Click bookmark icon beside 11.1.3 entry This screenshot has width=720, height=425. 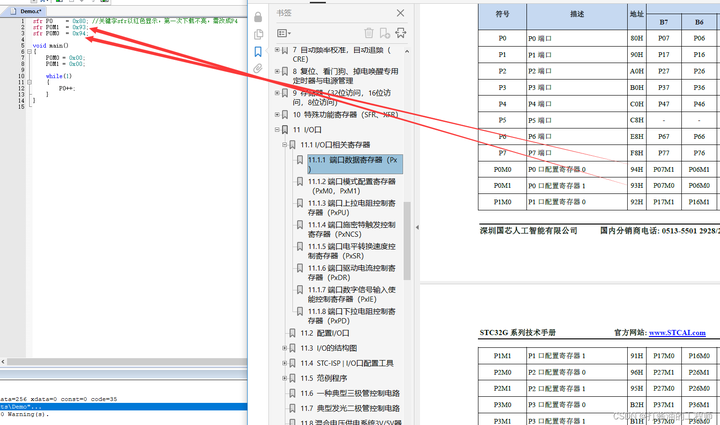[299, 203]
